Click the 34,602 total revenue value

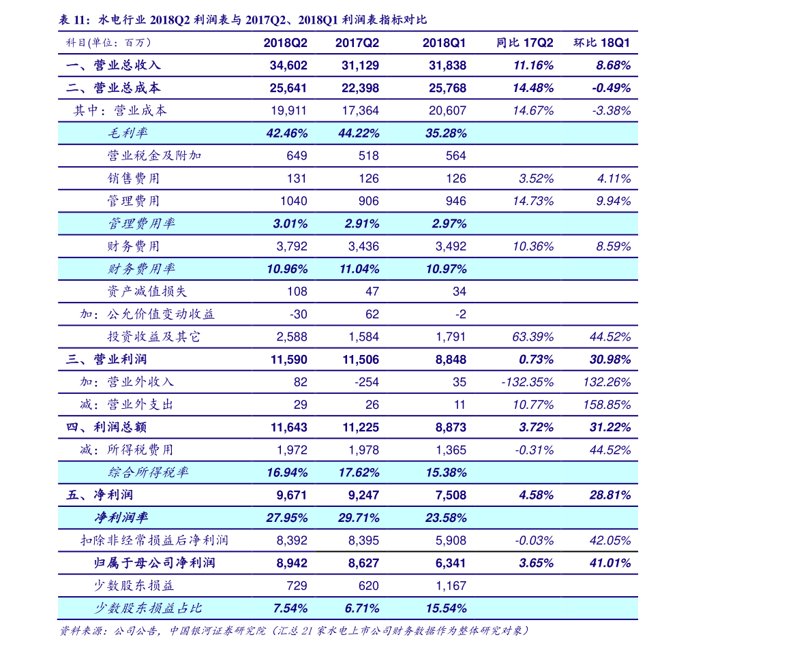tap(288, 65)
